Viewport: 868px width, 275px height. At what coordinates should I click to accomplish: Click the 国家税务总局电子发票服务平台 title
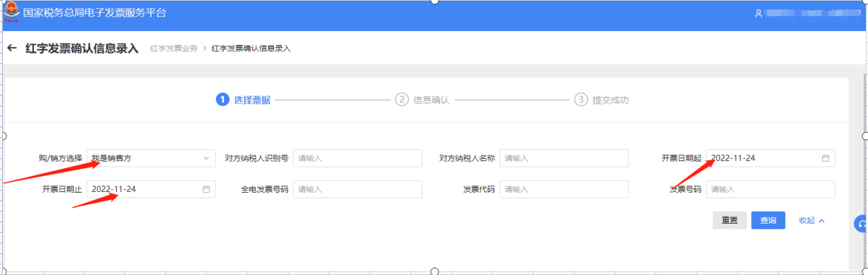(x=95, y=13)
